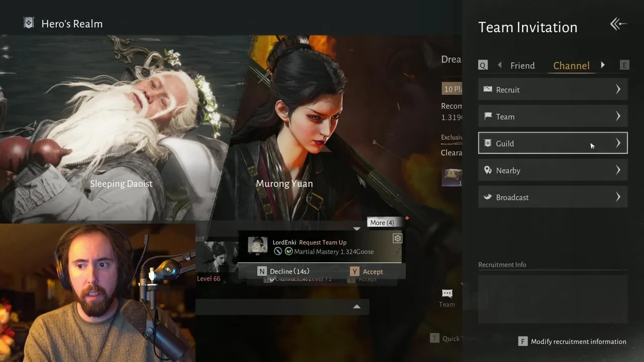Click the Broadcast channel icon
The height and width of the screenshot is (362, 644).
pos(488,197)
